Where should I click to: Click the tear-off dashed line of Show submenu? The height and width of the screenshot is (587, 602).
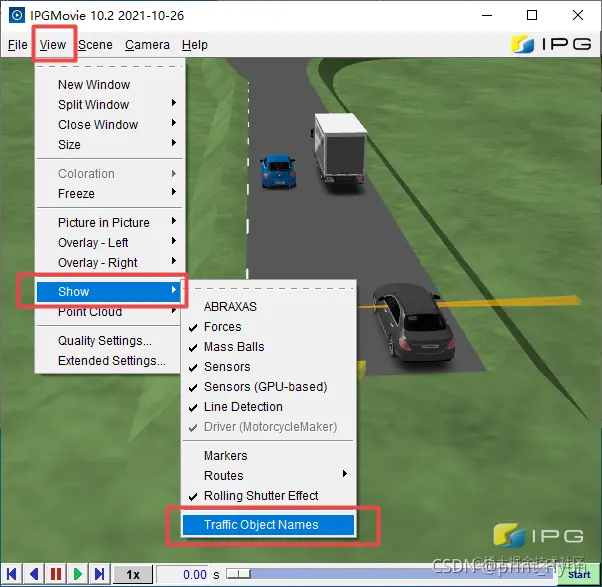tap(268, 288)
